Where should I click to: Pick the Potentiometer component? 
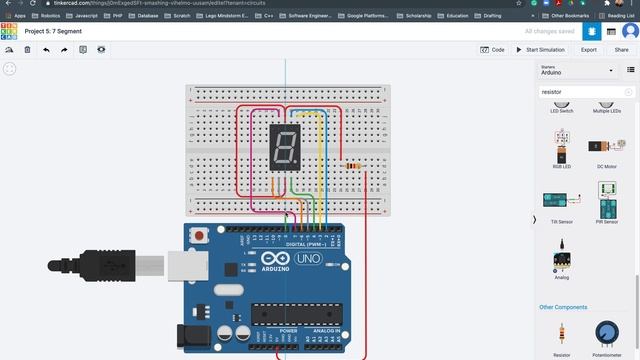[x=607, y=339]
